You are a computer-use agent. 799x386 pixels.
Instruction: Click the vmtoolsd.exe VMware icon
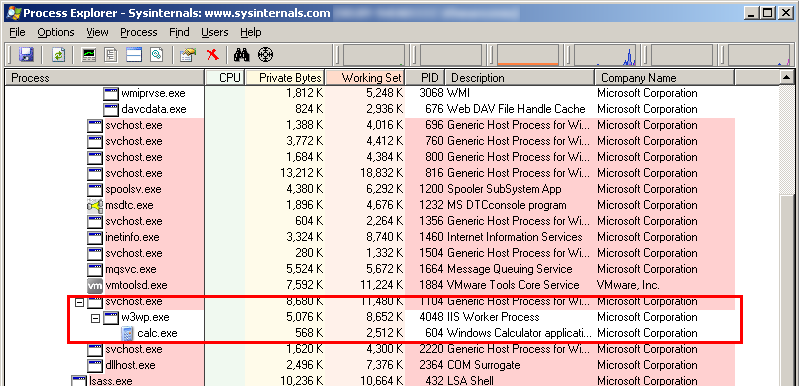(x=95, y=285)
